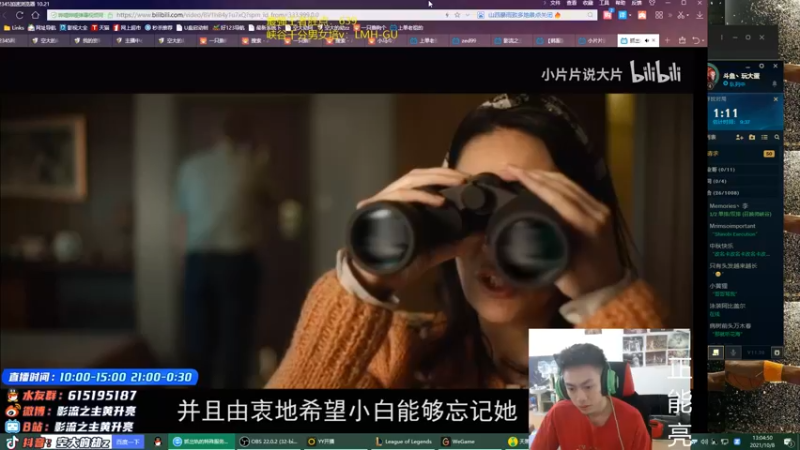Bookmark page with the star icon
This screenshot has width=800, height=450.
[x=457, y=15]
